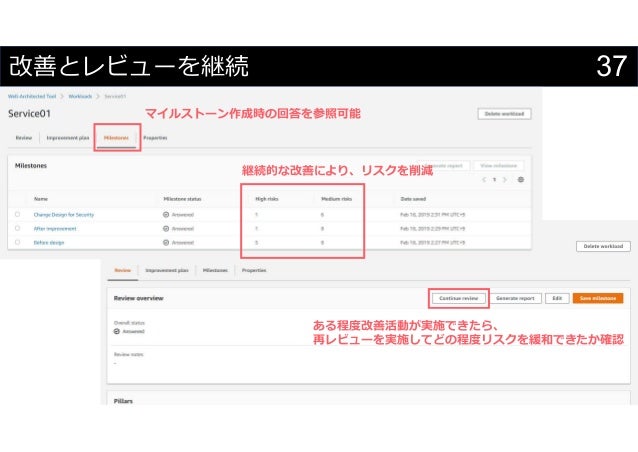Image resolution: width=638 pixels, height=452 pixels.
Task: Click Generate report in Review overview
Action: [515, 298]
